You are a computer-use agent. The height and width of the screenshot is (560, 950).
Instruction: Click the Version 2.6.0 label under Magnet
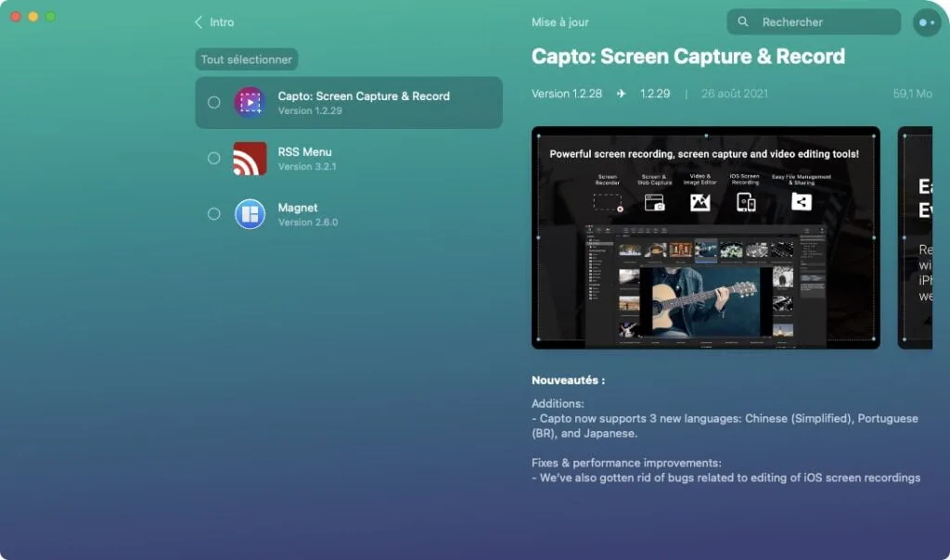[x=308, y=223]
